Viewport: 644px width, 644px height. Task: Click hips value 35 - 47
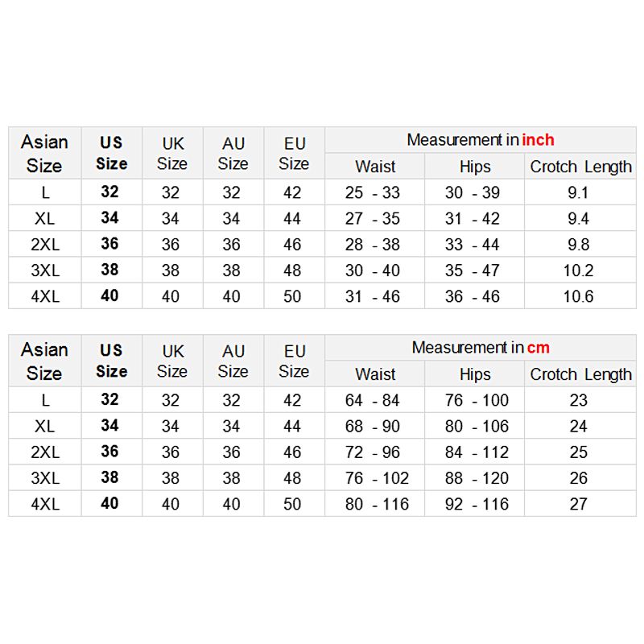point(473,270)
